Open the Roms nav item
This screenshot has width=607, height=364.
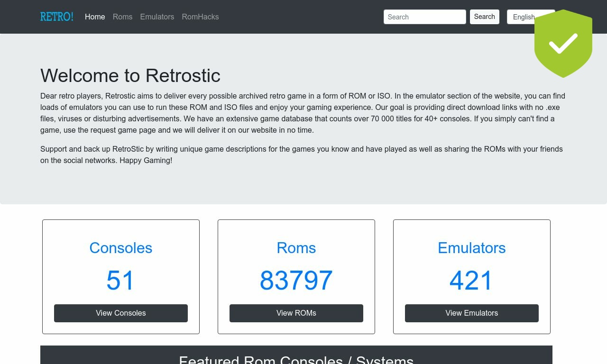click(x=122, y=17)
